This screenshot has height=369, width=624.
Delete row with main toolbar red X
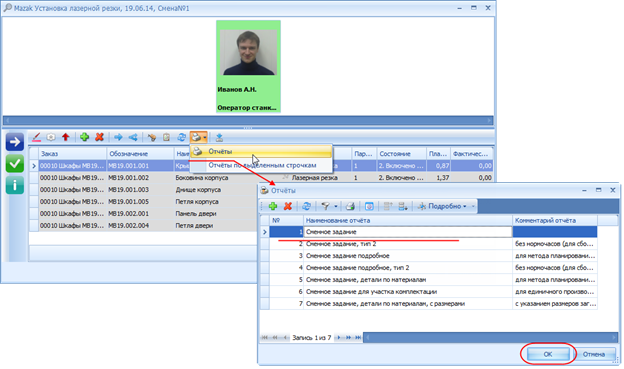pyautogui.click(x=99, y=137)
